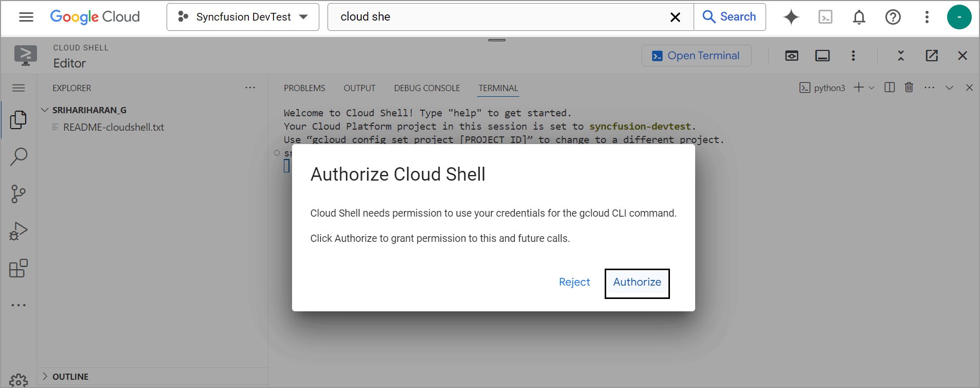Open the web preview icon
This screenshot has width=980, height=388.
(792, 56)
